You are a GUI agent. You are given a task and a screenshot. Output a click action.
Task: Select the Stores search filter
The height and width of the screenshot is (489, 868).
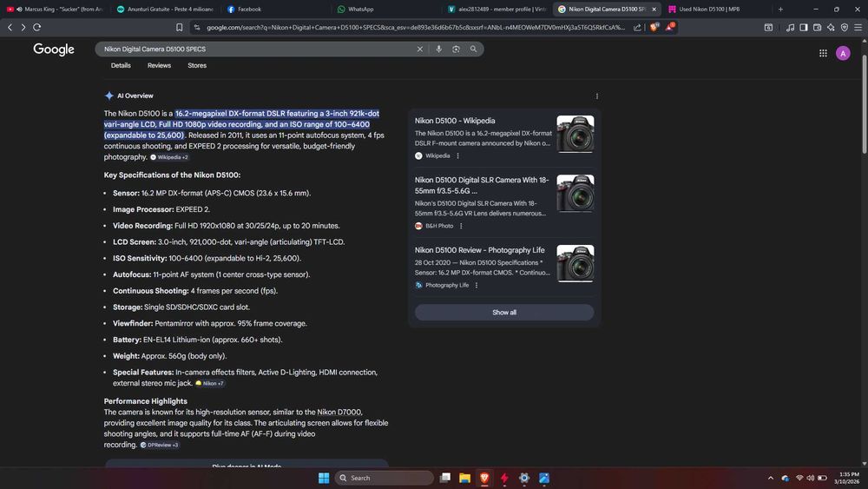197,65
